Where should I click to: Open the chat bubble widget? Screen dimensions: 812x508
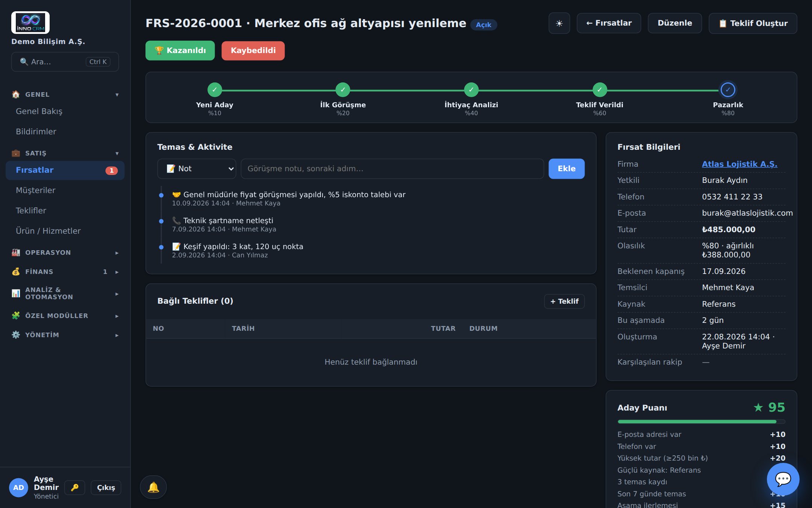tap(783, 479)
